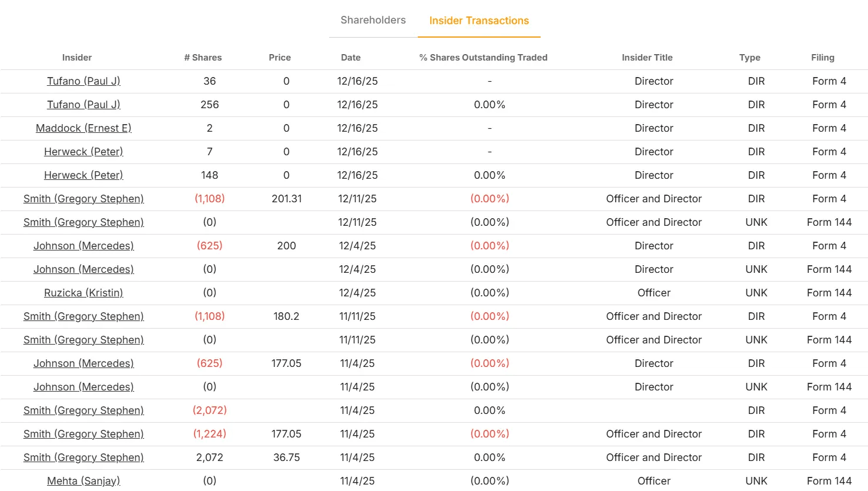868x491 pixels.
Task: Click Smith (Gregory Stephen) in the 201.31 price row
Action: pyautogui.click(x=83, y=199)
